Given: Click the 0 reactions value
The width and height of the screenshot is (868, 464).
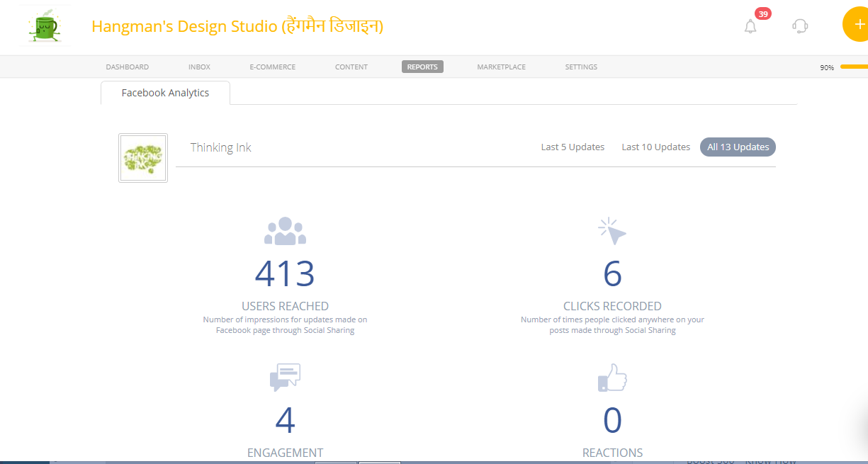Looking at the screenshot, I should pos(612,421).
